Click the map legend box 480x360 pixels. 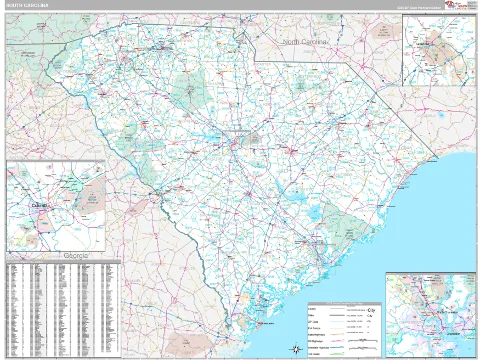(345, 330)
